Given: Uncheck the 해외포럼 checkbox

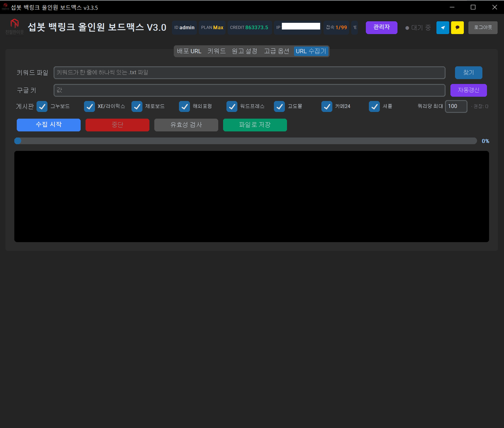Looking at the screenshot, I should click(184, 106).
